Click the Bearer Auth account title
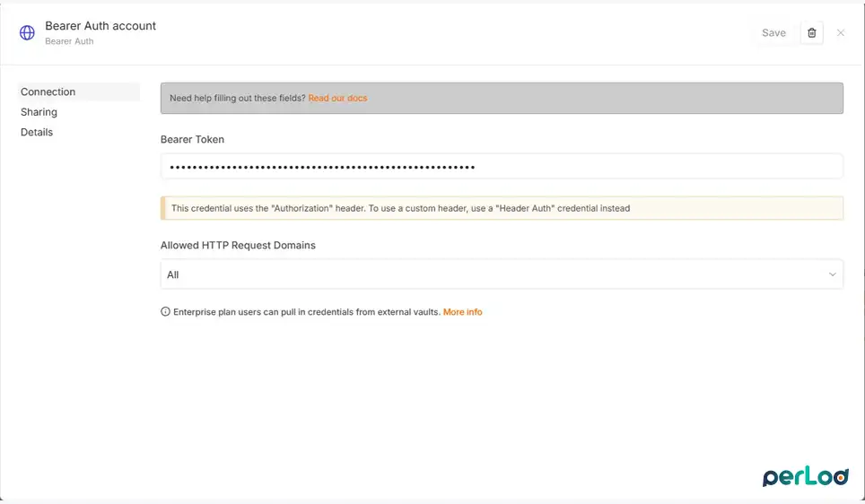This screenshot has height=504, width=865. tap(100, 26)
